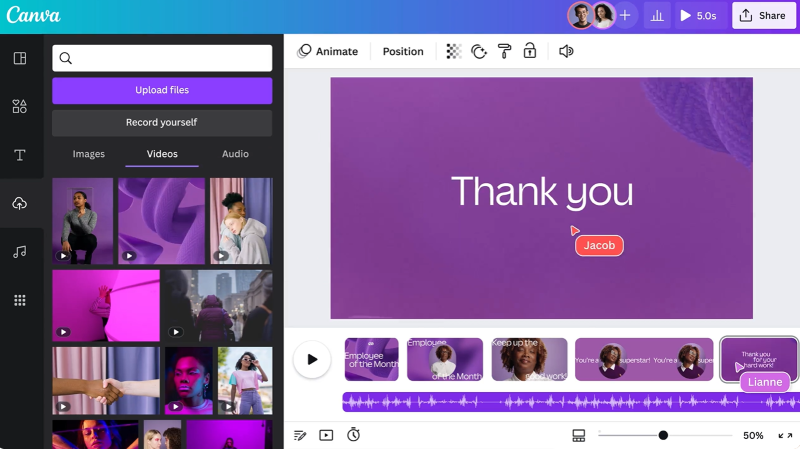Select the woman in sunglasses and pink shirt video

pyautogui.click(x=245, y=381)
